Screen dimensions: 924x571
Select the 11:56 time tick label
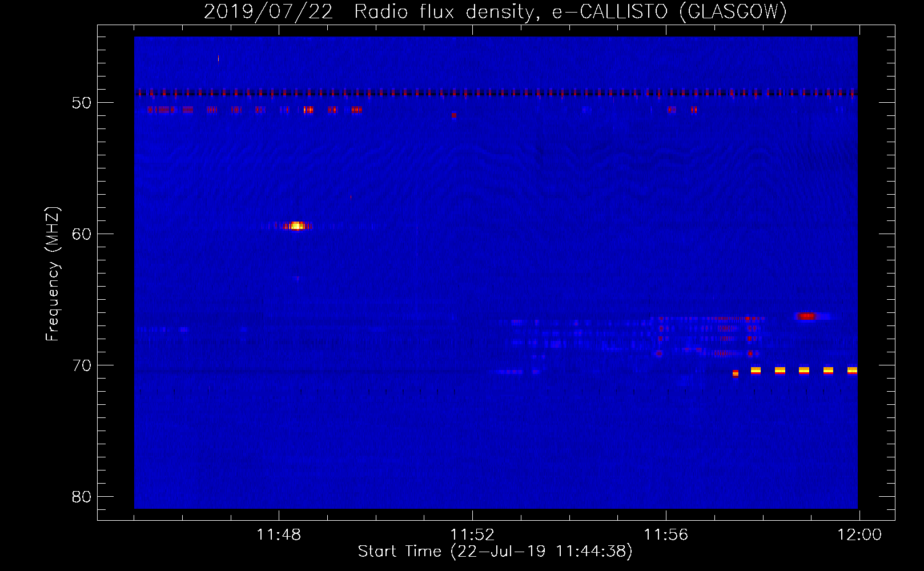[x=666, y=535]
